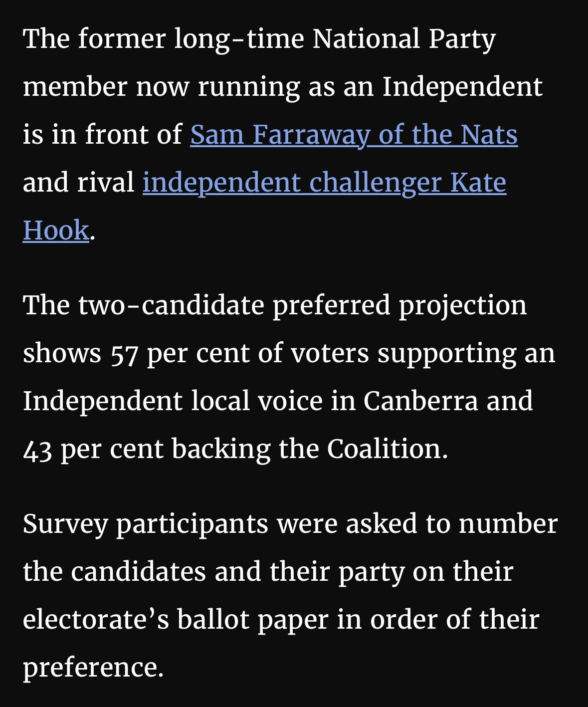Click the word 'Canberra' in the article
The height and width of the screenshot is (707, 588).
(x=420, y=401)
